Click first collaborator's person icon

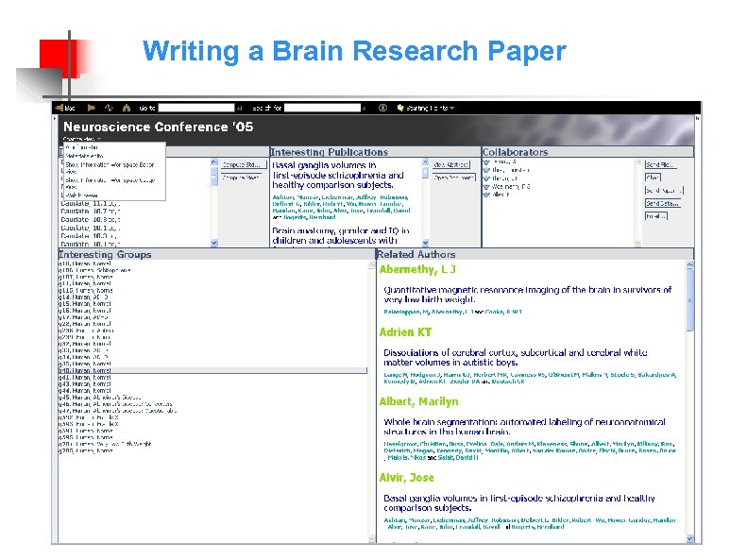click(486, 162)
